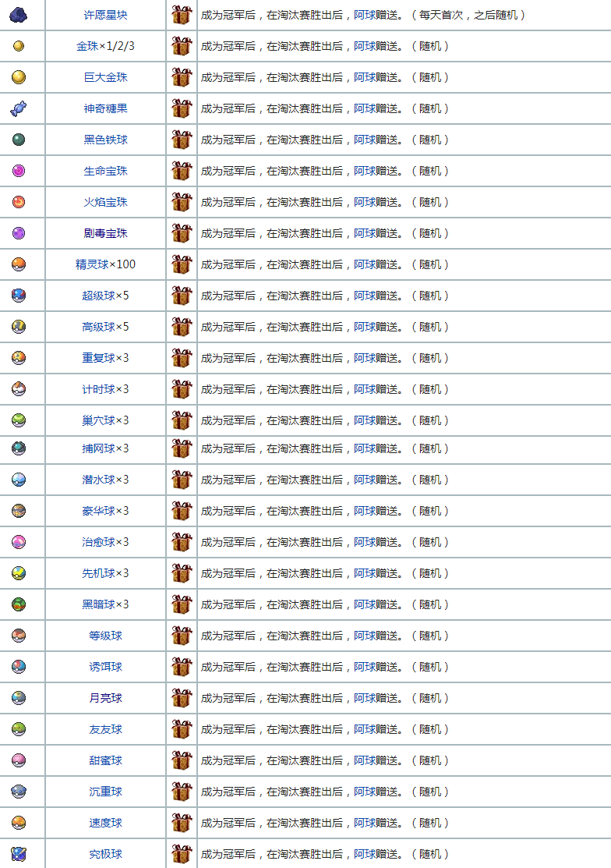611x868 pixels.
Task: Click the gift box icon in 神奇糖果 row
Action: coord(182,108)
